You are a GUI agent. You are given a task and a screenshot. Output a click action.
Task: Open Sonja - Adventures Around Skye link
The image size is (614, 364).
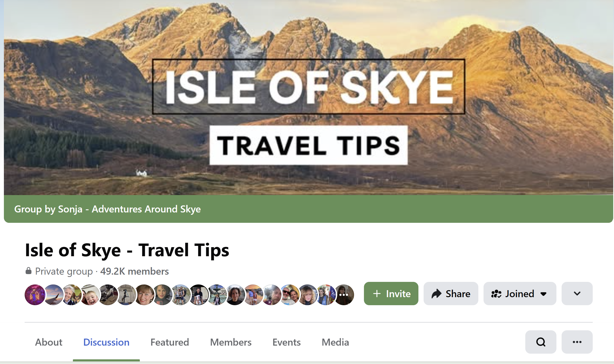pos(129,209)
